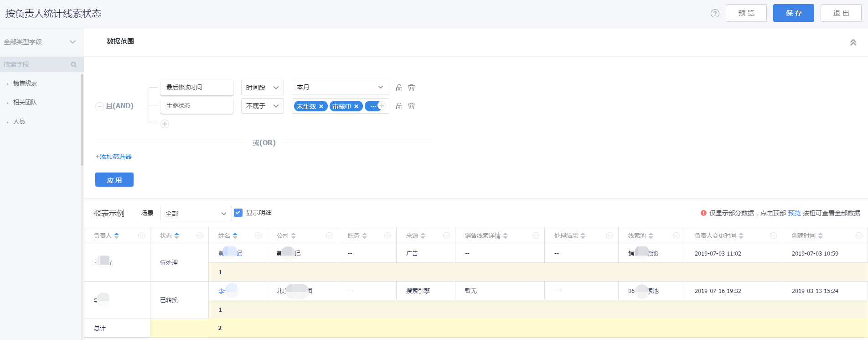Expand 人员 tree node
Image resolution: width=868 pixels, height=340 pixels.
point(8,122)
